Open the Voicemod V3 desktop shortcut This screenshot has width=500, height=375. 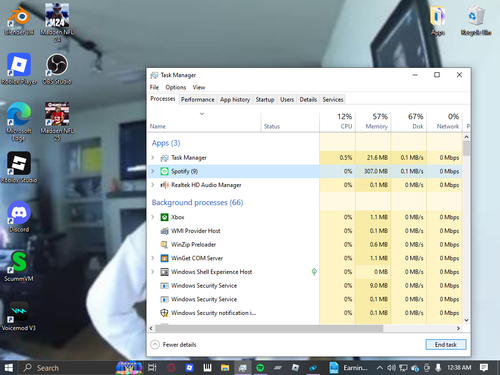coord(19,316)
